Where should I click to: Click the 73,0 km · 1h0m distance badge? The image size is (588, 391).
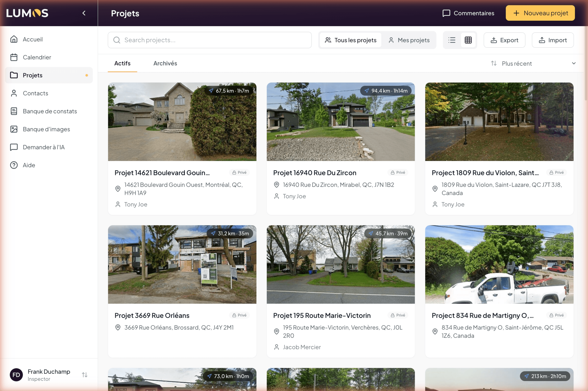[x=228, y=376]
